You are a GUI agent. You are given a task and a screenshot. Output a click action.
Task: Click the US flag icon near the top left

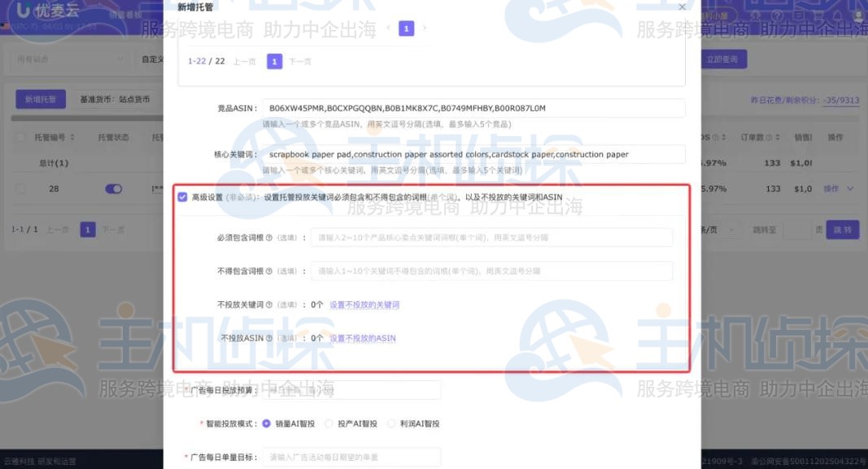coord(7,23)
